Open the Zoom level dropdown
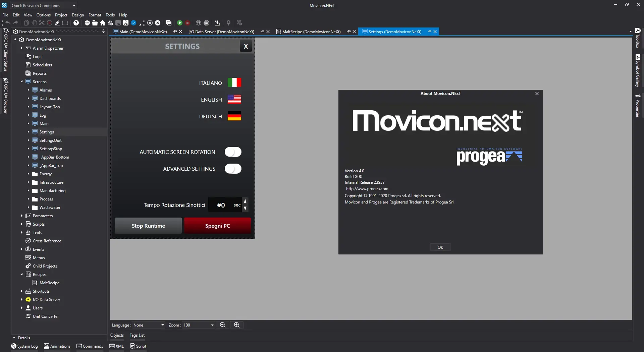The image size is (644, 352). pyautogui.click(x=199, y=325)
